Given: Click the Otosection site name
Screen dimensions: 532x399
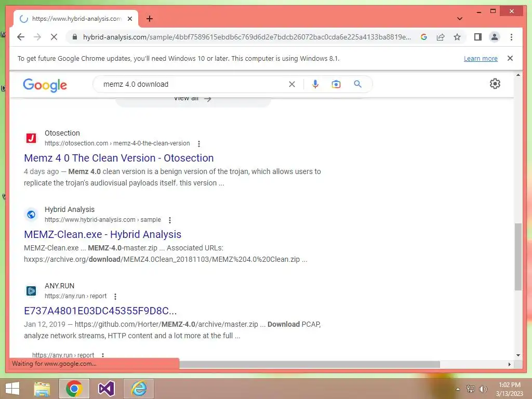Looking at the screenshot, I should pos(62,133).
